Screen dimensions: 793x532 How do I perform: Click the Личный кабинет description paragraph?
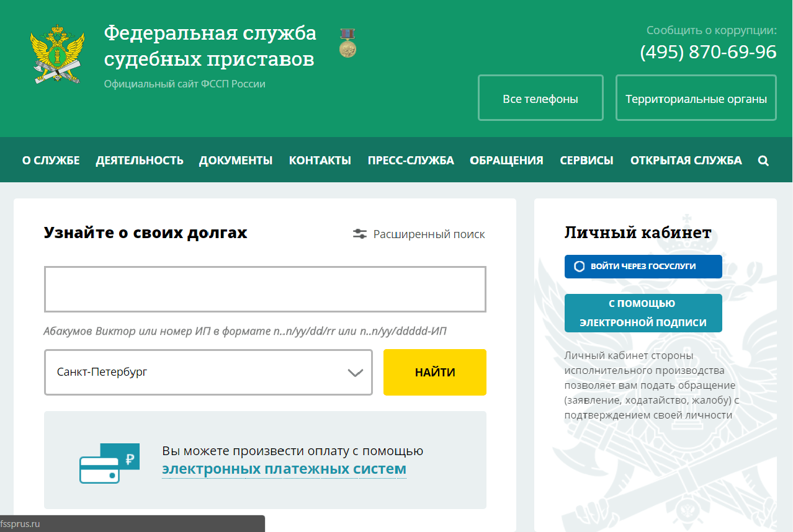(x=652, y=385)
